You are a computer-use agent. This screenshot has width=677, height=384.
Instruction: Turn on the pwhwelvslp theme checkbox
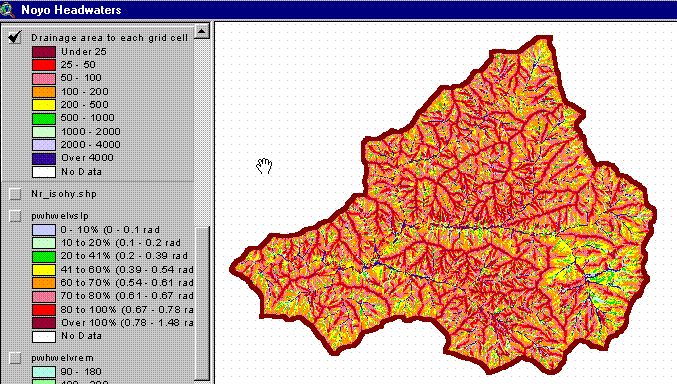[x=15, y=216]
